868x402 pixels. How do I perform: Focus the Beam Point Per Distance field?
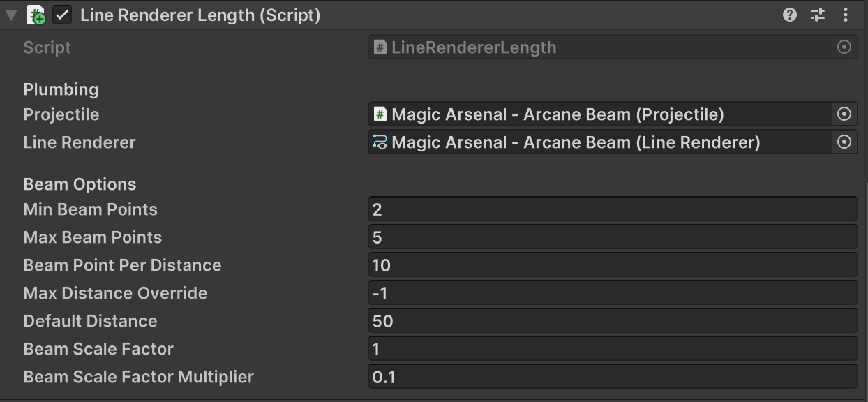(612, 265)
